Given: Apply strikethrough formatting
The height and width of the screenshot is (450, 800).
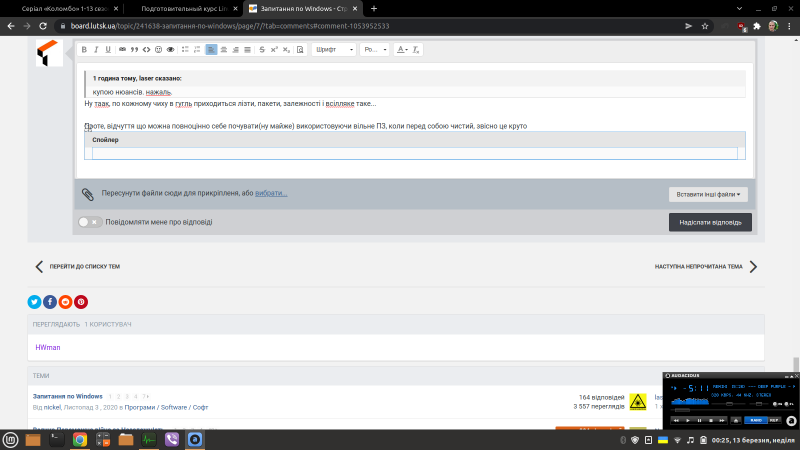Looking at the screenshot, I should pyautogui.click(x=262, y=49).
